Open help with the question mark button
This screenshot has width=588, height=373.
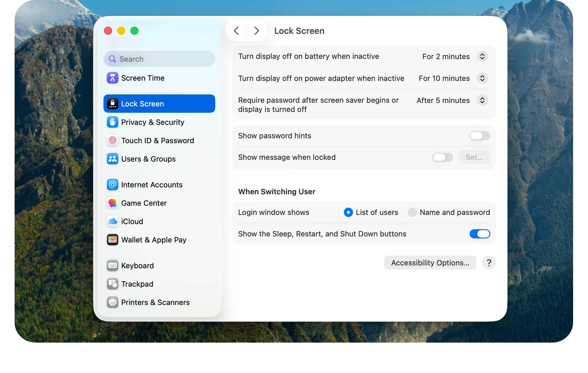point(489,263)
